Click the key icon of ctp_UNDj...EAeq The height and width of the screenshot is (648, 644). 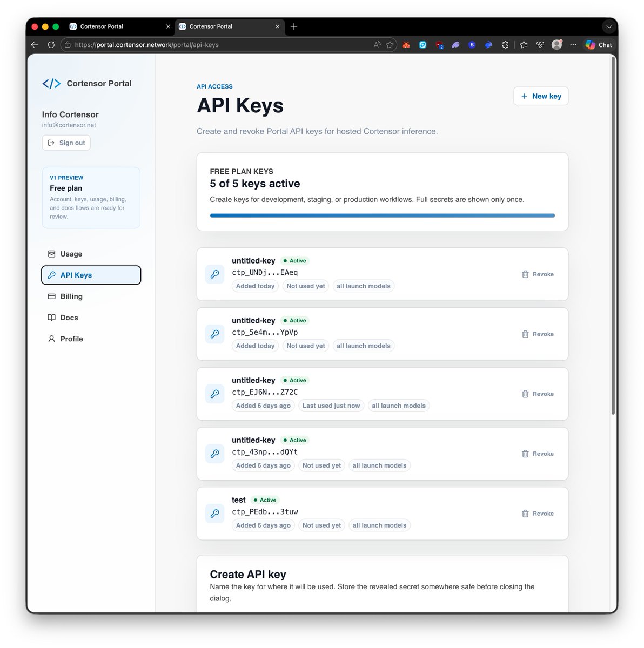coord(215,274)
